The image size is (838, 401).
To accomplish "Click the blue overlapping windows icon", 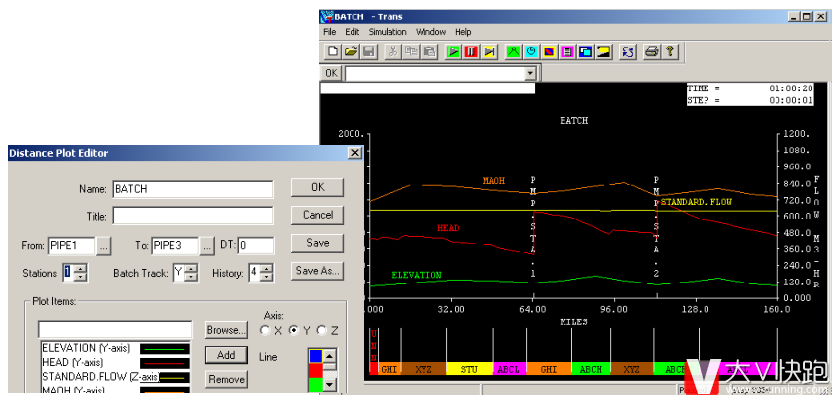I will [585, 52].
